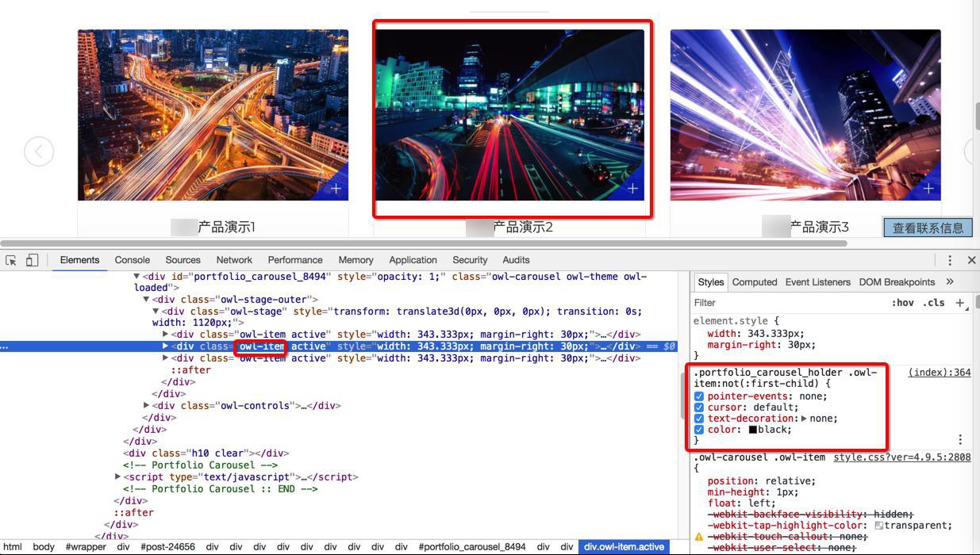The image size is (980, 555).
Task: Open the Application tab
Action: pyautogui.click(x=413, y=260)
